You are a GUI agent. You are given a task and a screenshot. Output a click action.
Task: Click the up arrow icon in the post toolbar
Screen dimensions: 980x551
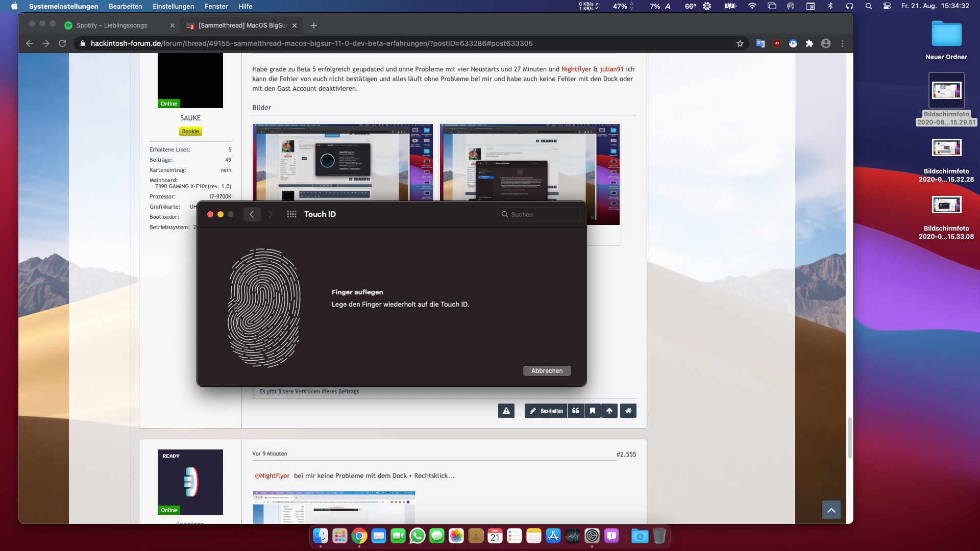(x=609, y=411)
